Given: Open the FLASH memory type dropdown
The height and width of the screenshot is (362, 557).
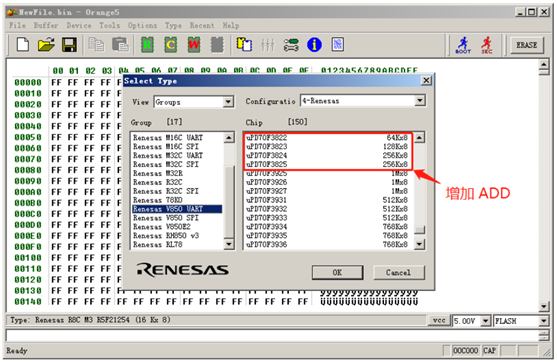Looking at the screenshot, I should point(544,321).
